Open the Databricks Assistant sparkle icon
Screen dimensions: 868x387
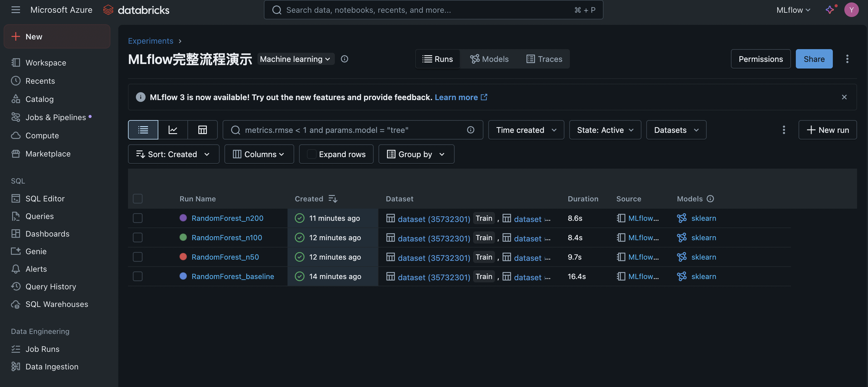point(829,10)
